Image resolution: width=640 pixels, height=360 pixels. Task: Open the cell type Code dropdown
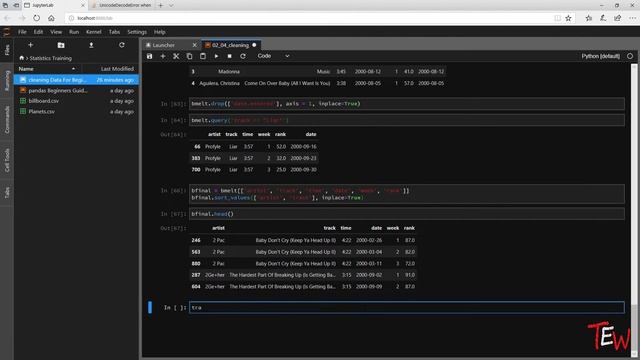tap(273, 56)
